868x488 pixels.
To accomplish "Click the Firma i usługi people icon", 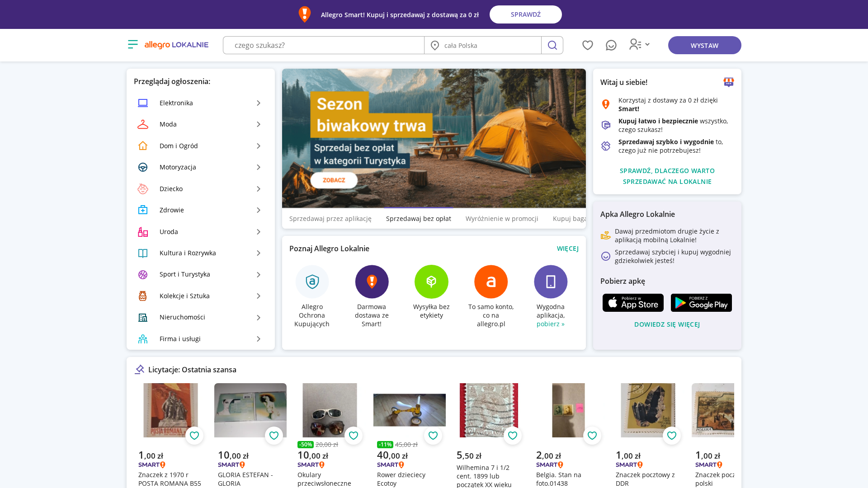I will point(143,339).
